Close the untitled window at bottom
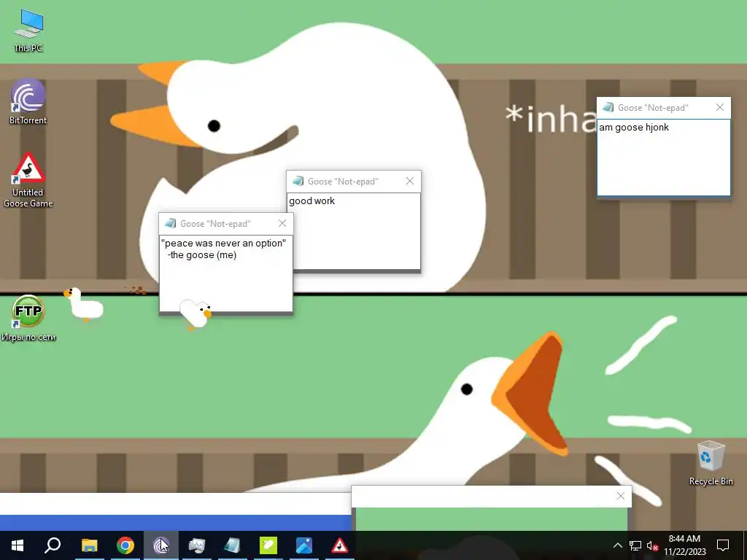The image size is (747, 560). (x=620, y=496)
